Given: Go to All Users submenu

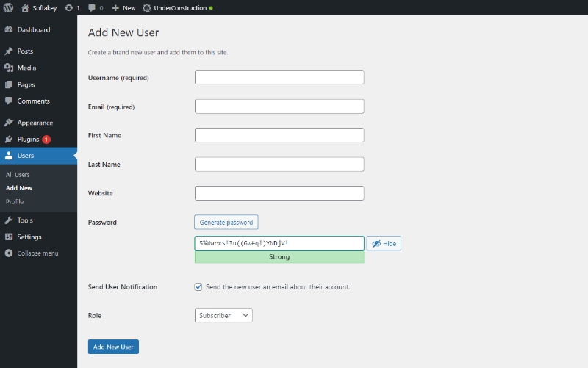Looking at the screenshot, I should pyautogui.click(x=18, y=175).
